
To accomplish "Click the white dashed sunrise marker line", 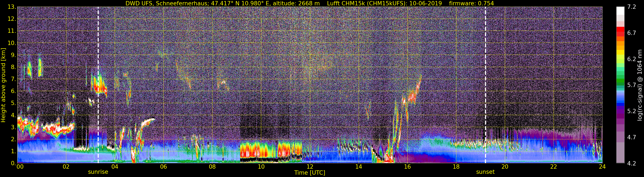I will (98, 85).
